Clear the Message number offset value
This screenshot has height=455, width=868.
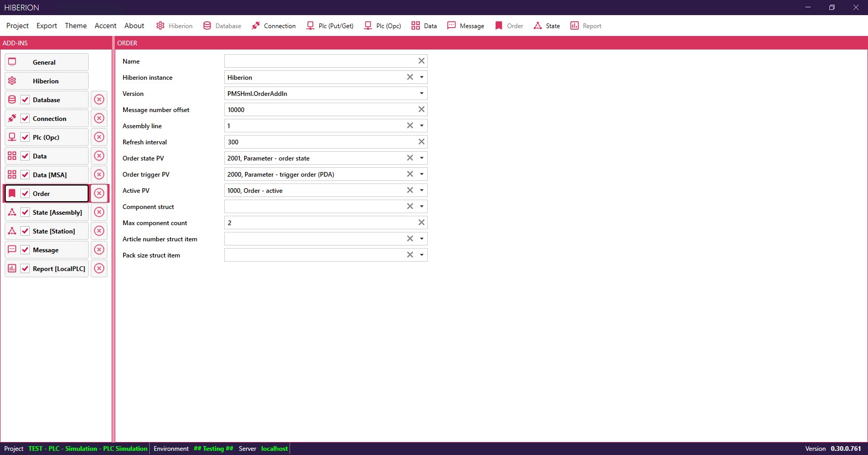421,109
